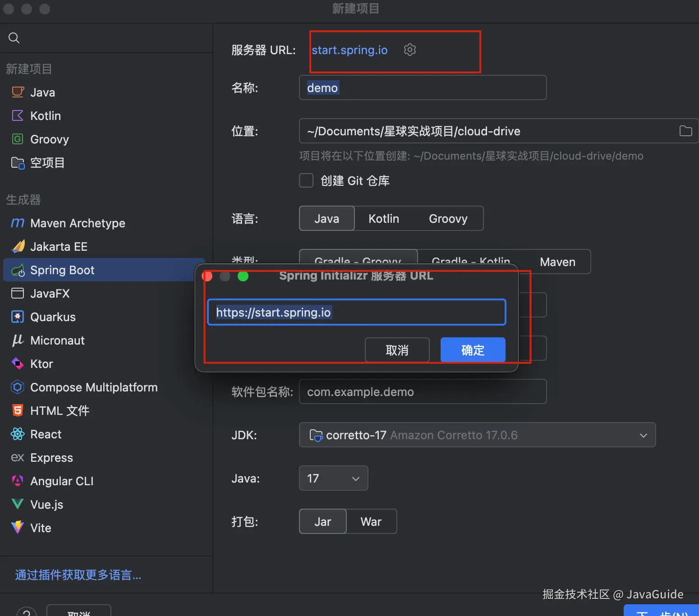Choose the Vue.js generator icon
This screenshot has height=616, width=699.
click(x=18, y=504)
